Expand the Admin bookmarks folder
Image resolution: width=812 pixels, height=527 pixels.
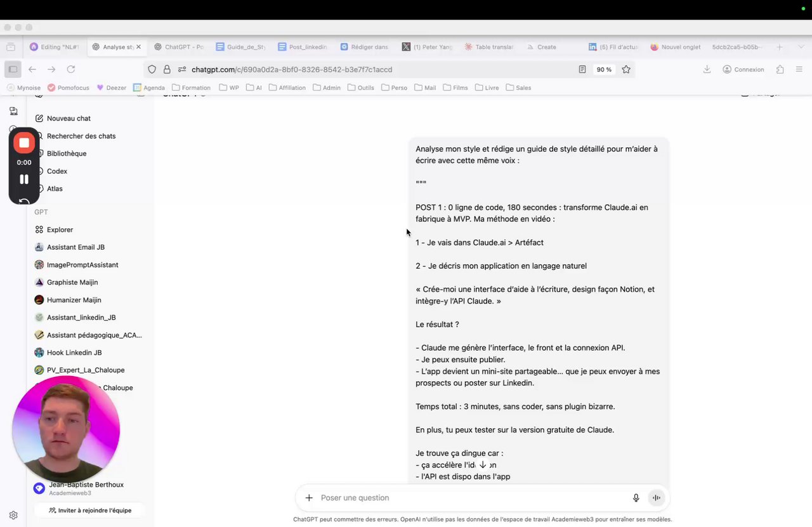coord(327,88)
